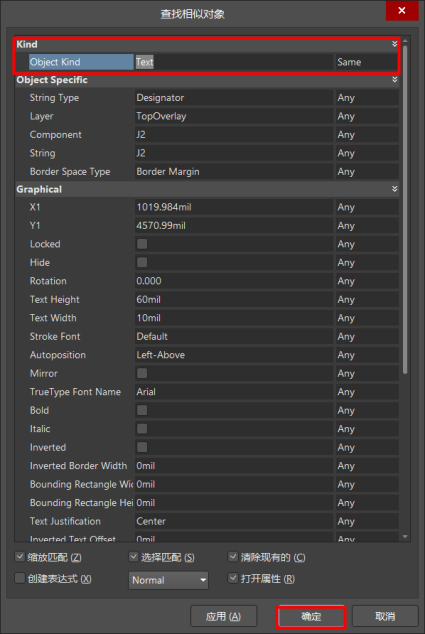Toggle the 打开属性 (R) checkbox
The height and width of the screenshot is (634, 425).
233,578
